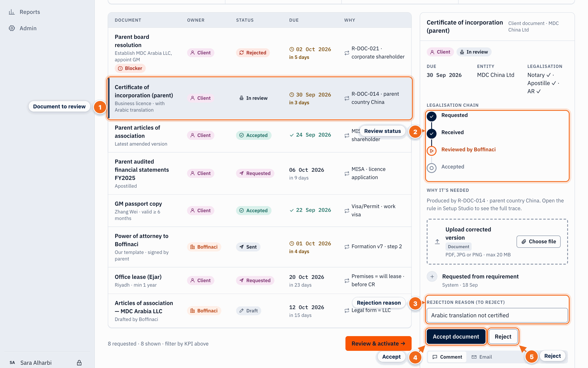Click the lock icon beside Sara Alharbi
The height and width of the screenshot is (368, 588).
pyautogui.click(x=79, y=363)
